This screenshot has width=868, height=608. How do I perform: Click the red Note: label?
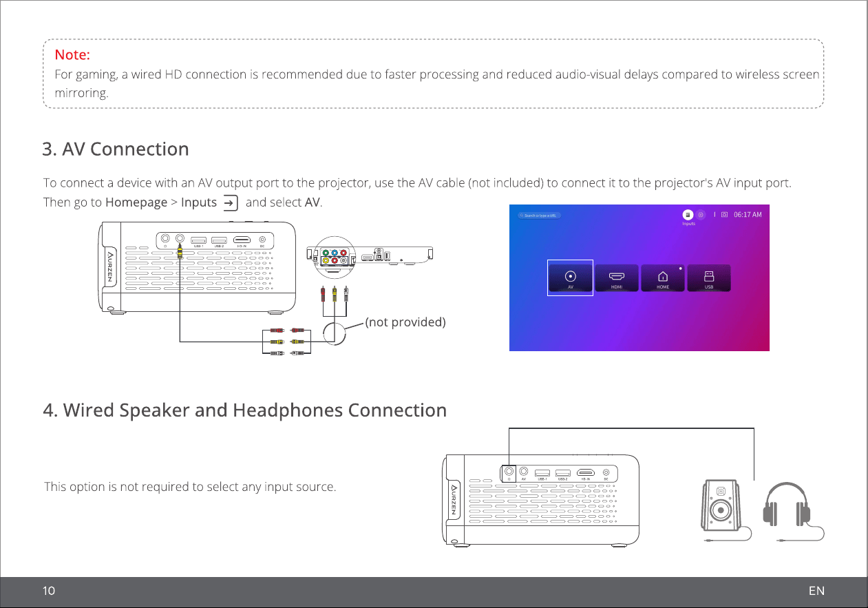click(72, 54)
